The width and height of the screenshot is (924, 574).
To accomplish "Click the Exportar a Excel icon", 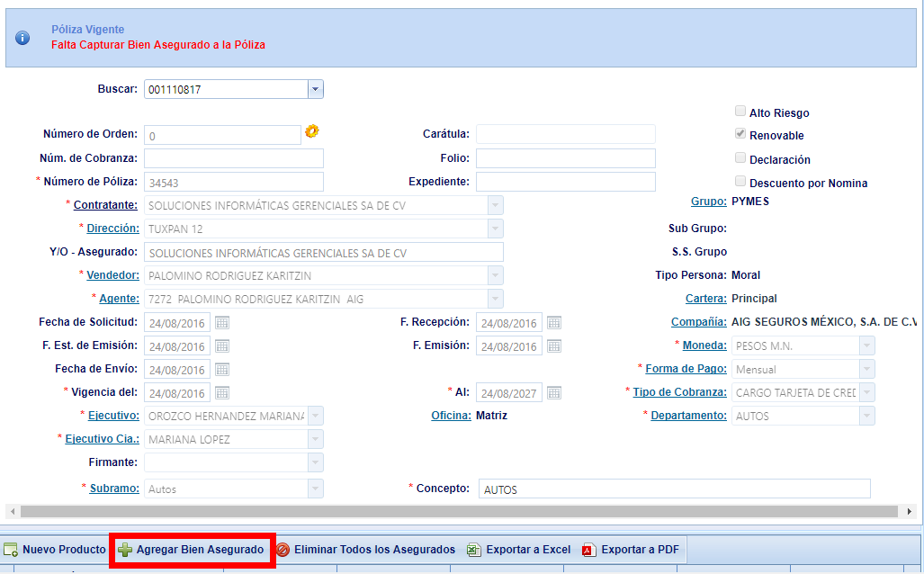I will [474, 550].
